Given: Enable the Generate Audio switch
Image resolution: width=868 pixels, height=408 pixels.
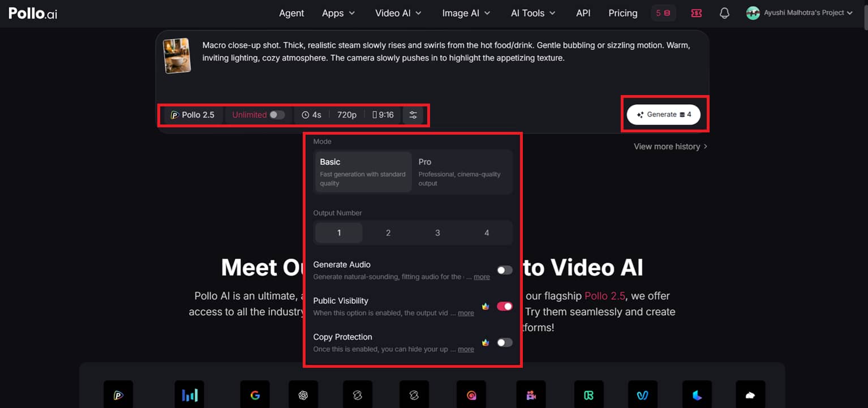Looking at the screenshot, I should (505, 270).
